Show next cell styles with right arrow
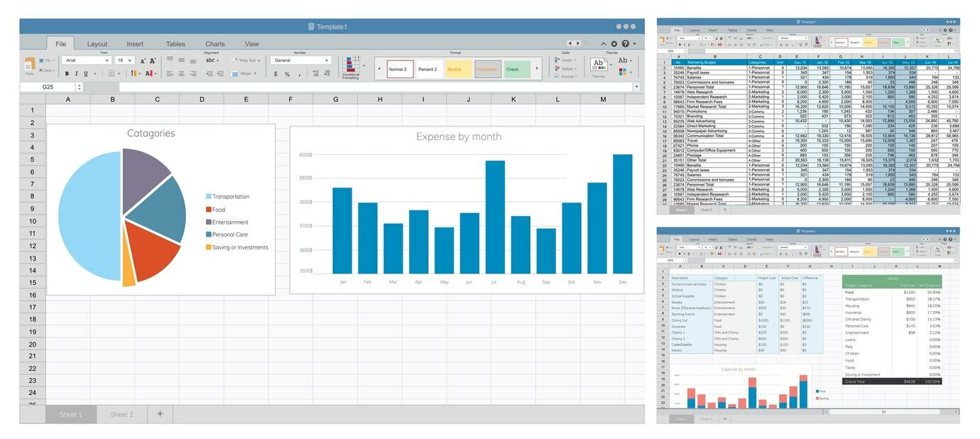Image resolution: width=980 pixels, height=439 pixels. point(537,69)
